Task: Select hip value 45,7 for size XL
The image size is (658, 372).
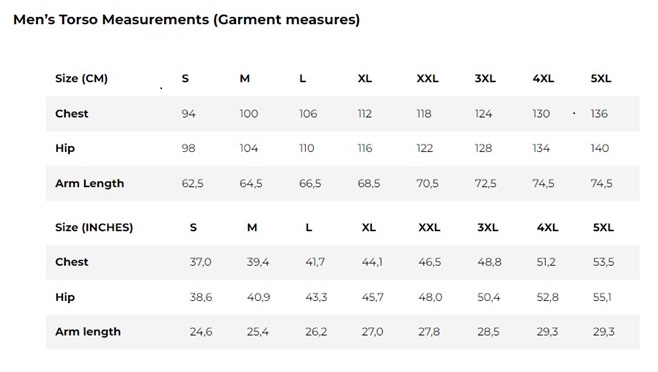Action: click(x=373, y=297)
